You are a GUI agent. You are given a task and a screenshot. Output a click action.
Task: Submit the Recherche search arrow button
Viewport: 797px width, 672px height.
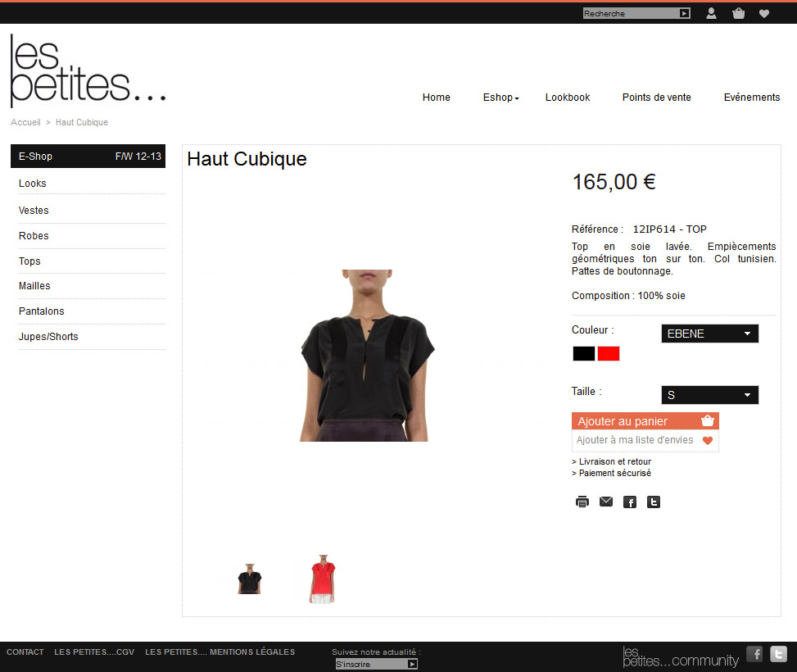pos(685,13)
